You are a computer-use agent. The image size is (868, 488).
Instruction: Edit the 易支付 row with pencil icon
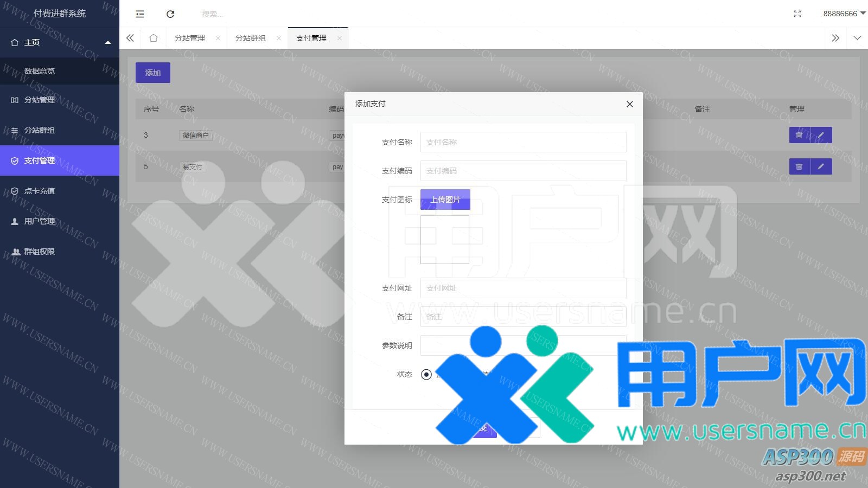[821, 166]
